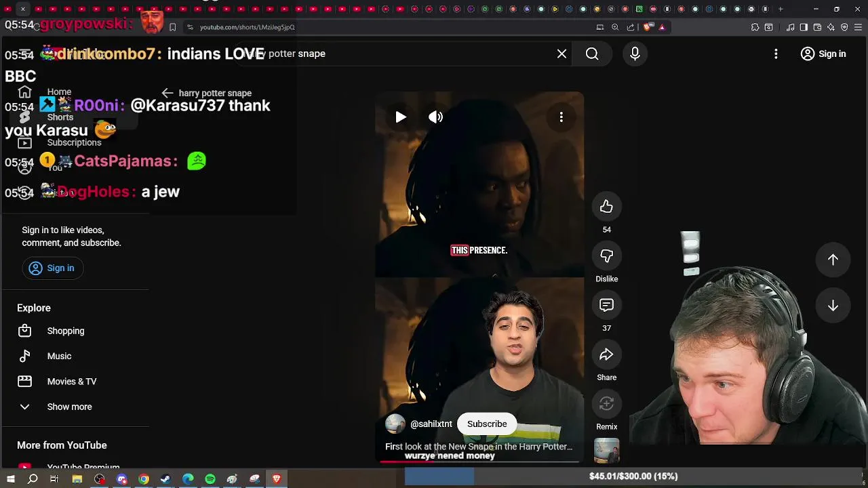Screen dimensions: 868x488
Task: Play the paused Shorts video
Action: 401,117
